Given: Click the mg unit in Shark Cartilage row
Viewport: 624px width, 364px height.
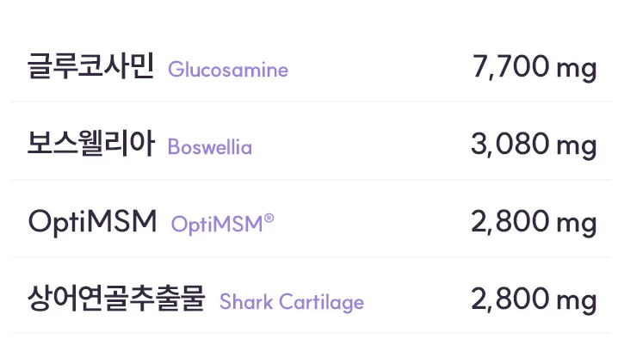Looking at the screenshot, I should 577,303.
